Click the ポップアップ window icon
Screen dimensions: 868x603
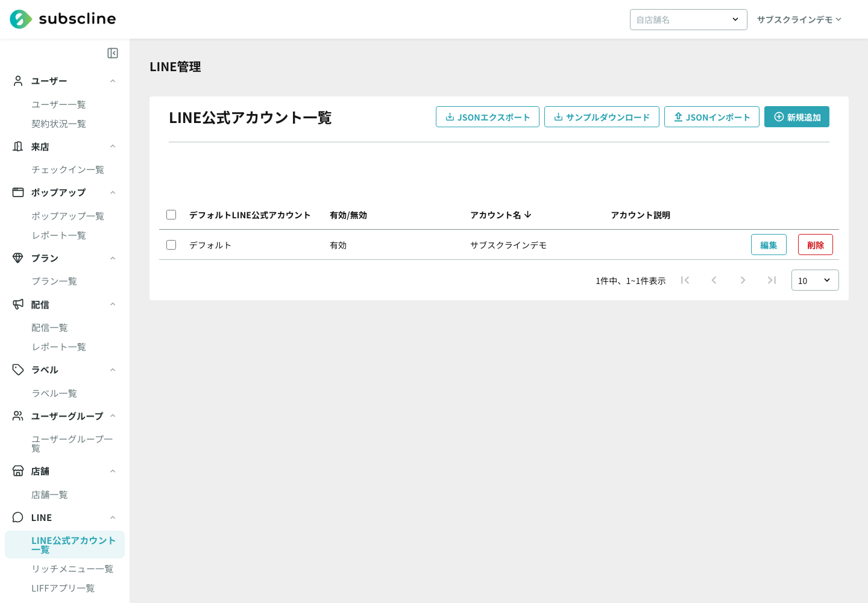click(18, 192)
